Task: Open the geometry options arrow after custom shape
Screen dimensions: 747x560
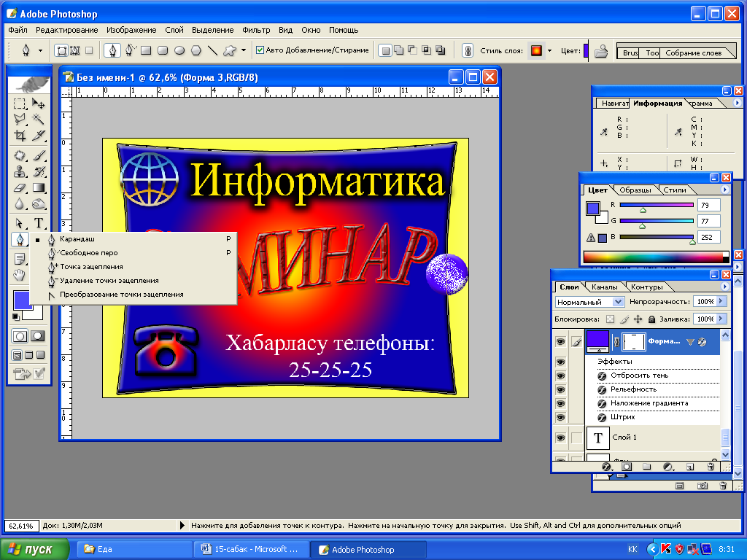Action: tap(244, 50)
